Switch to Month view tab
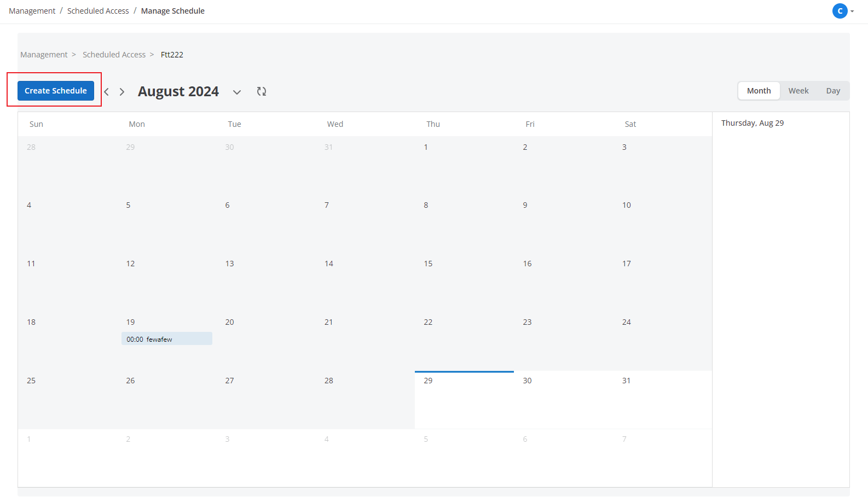Screen dimensions: 868x497 (x=759, y=91)
